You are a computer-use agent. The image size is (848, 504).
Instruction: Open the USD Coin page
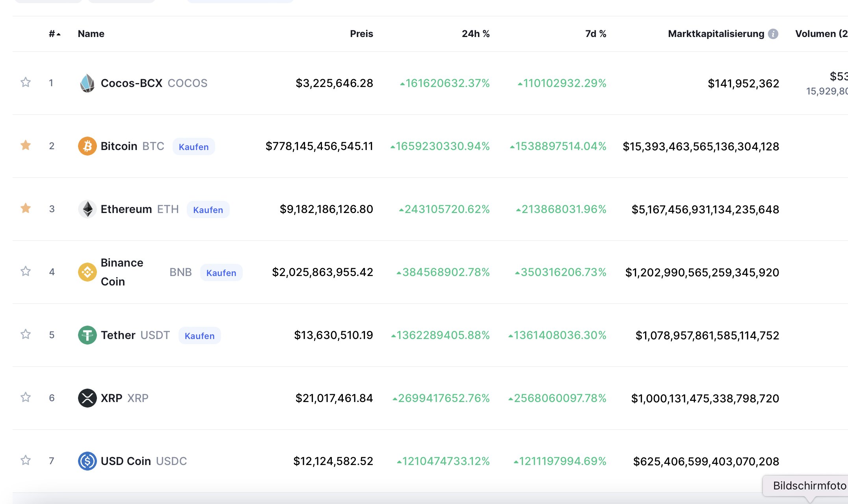[126, 461]
